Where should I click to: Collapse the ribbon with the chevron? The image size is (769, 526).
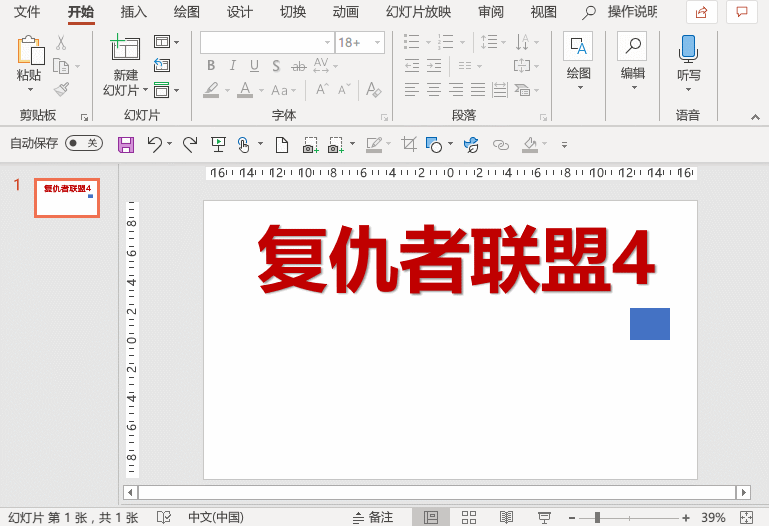click(755, 117)
